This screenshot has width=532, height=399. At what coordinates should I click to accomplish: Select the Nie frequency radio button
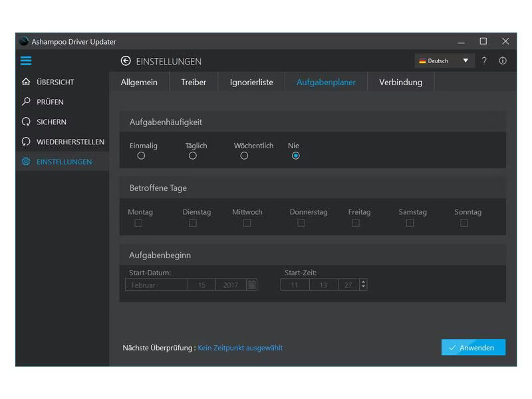tap(295, 156)
